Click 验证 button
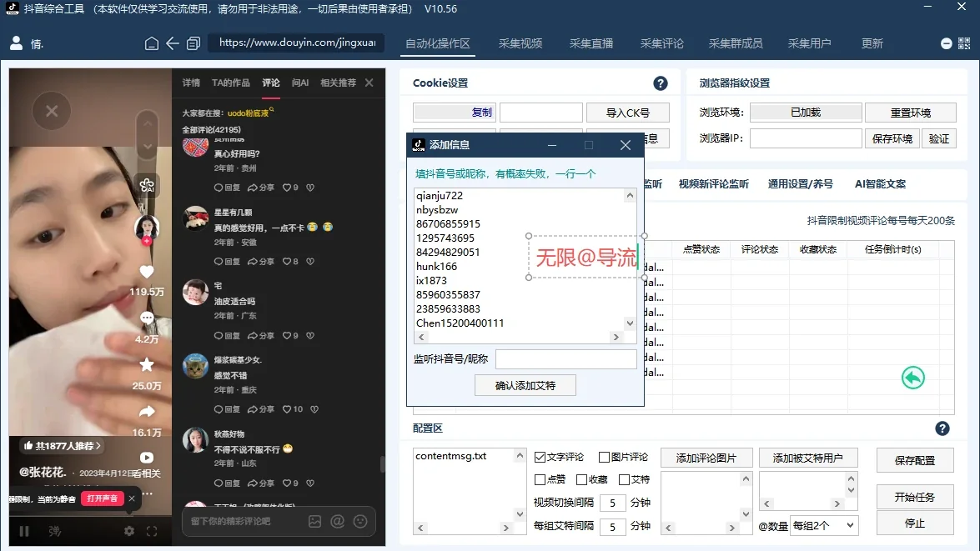 [x=939, y=138]
